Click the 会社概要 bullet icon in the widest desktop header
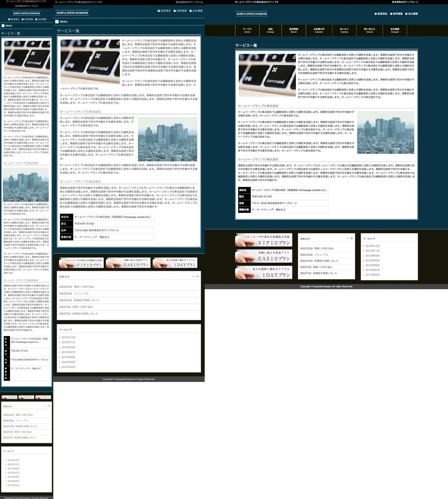The image size is (448, 499). point(406,14)
